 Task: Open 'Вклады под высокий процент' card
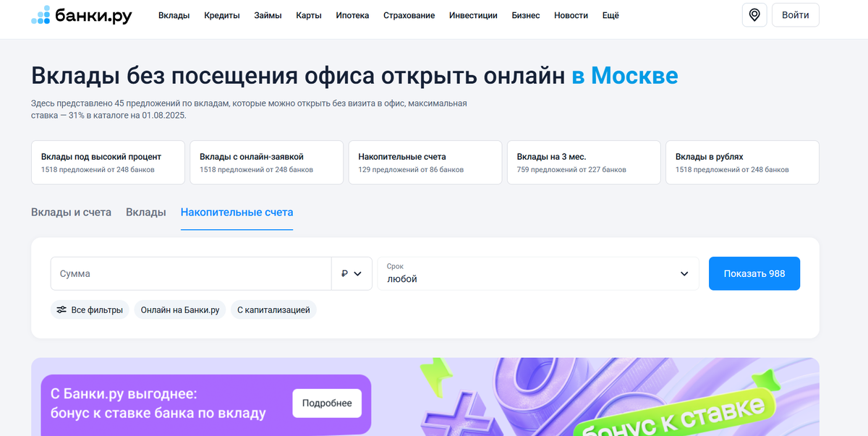pyautogui.click(x=108, y=163)
